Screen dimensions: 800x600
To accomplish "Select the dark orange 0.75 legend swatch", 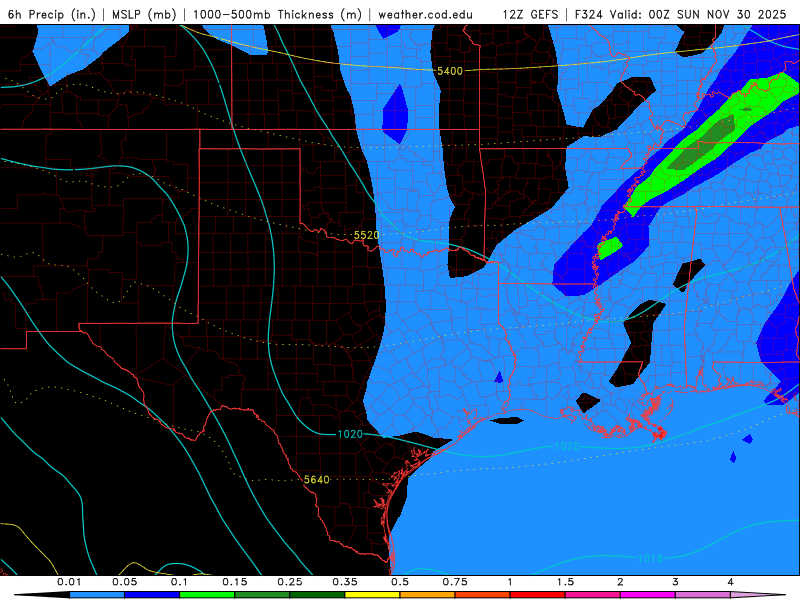I will [483, 595].
